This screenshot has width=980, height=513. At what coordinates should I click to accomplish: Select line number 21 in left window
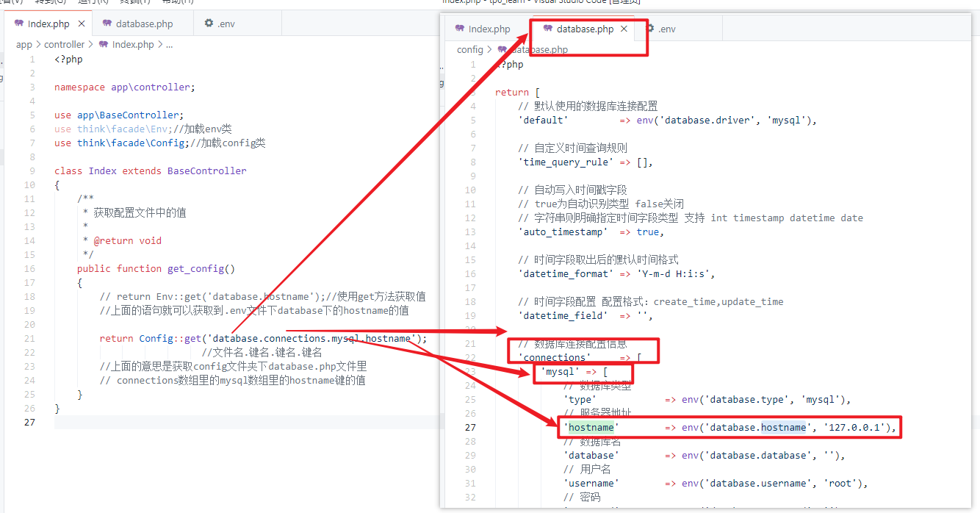(x=29, y=338)
